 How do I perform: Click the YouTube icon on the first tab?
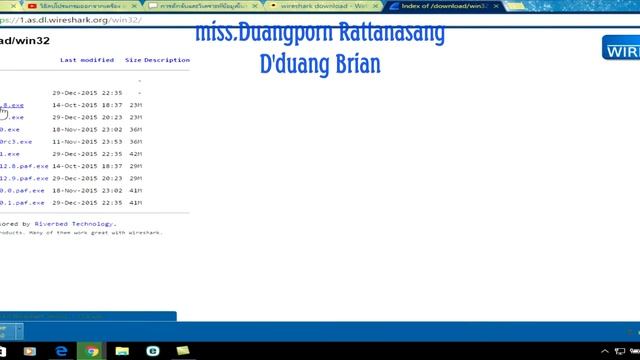(32, 6)
